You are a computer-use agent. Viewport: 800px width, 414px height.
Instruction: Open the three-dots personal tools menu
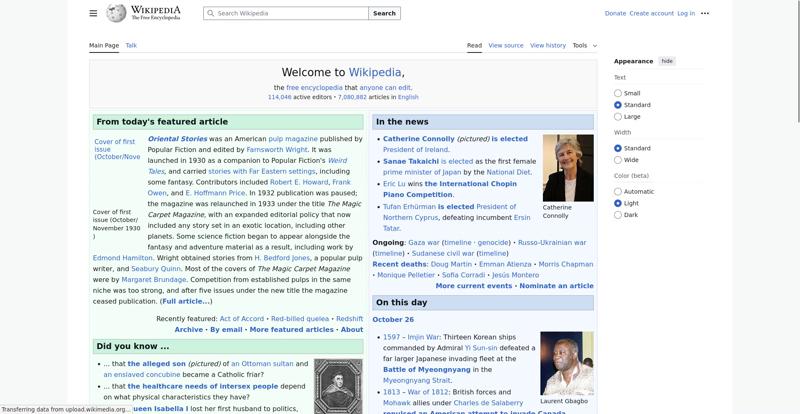tap(705, 13)
